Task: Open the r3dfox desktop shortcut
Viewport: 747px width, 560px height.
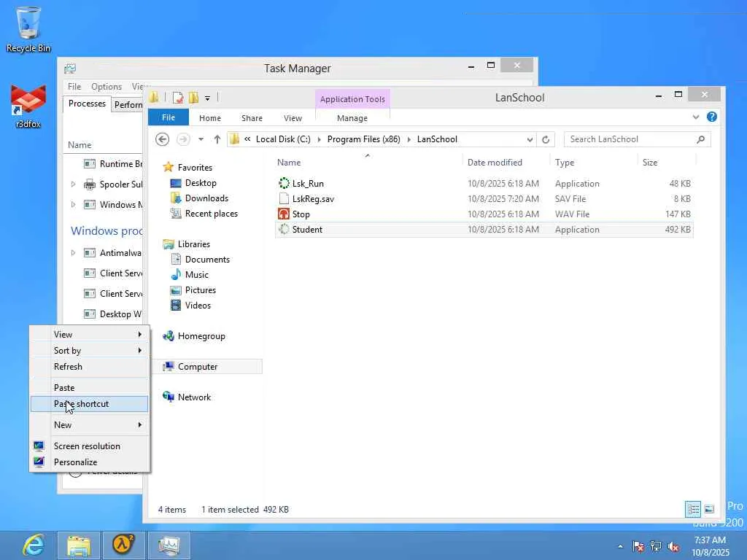Action: pos(28,106)
